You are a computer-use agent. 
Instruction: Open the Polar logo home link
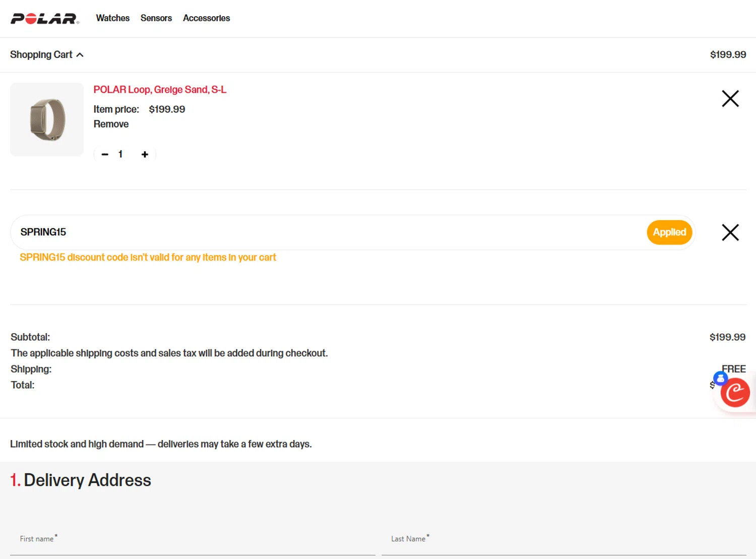[45, 19]
